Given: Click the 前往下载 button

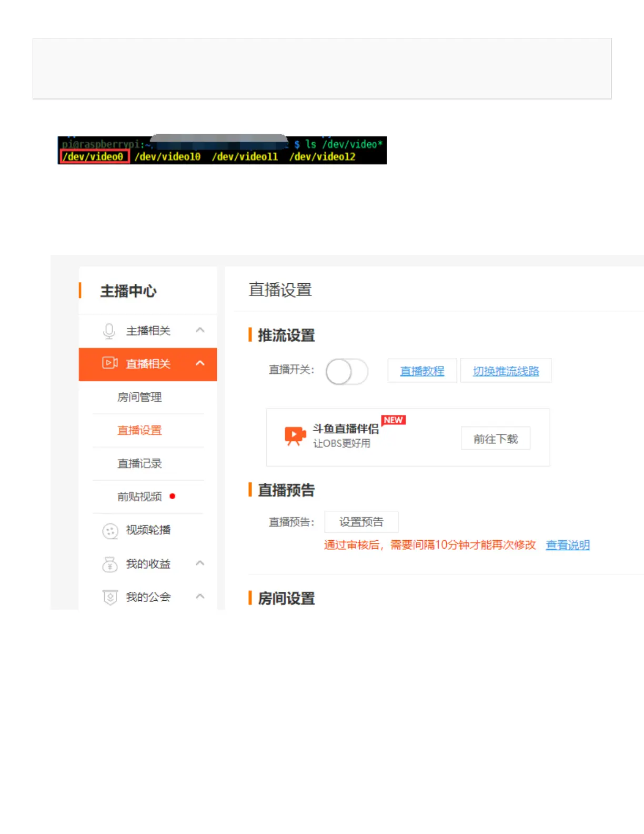Looking at the screenshot, I should click(496, 439).
